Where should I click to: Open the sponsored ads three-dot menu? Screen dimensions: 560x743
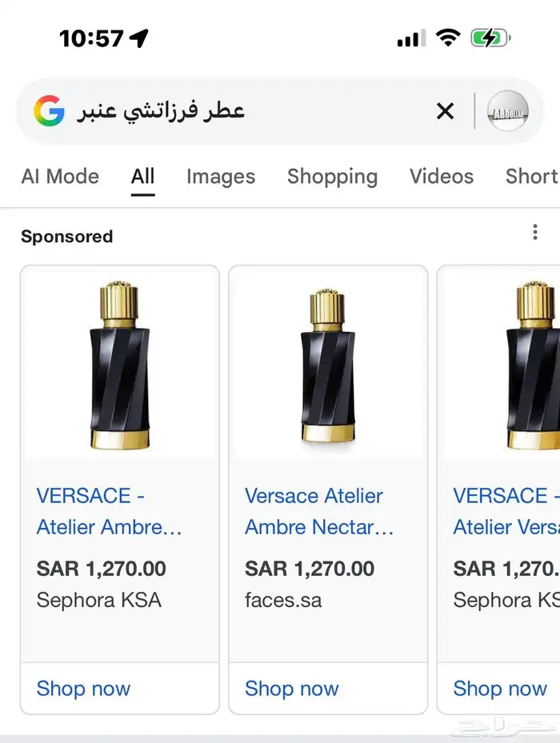pos(535,233)
